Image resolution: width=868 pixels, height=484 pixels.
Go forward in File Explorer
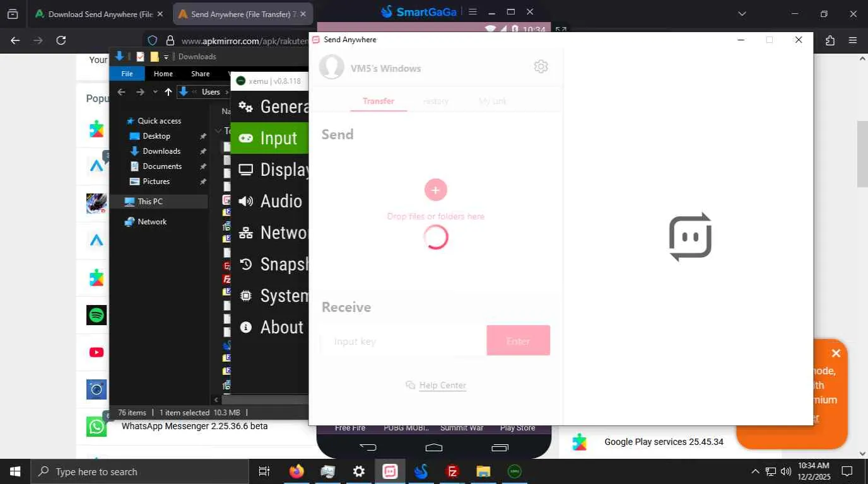140,92
